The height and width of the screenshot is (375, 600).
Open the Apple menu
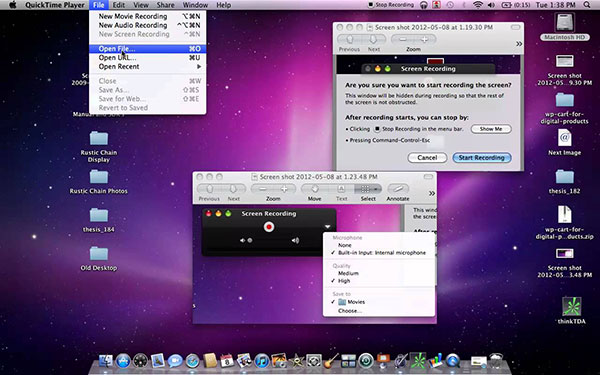pos(13,5)
